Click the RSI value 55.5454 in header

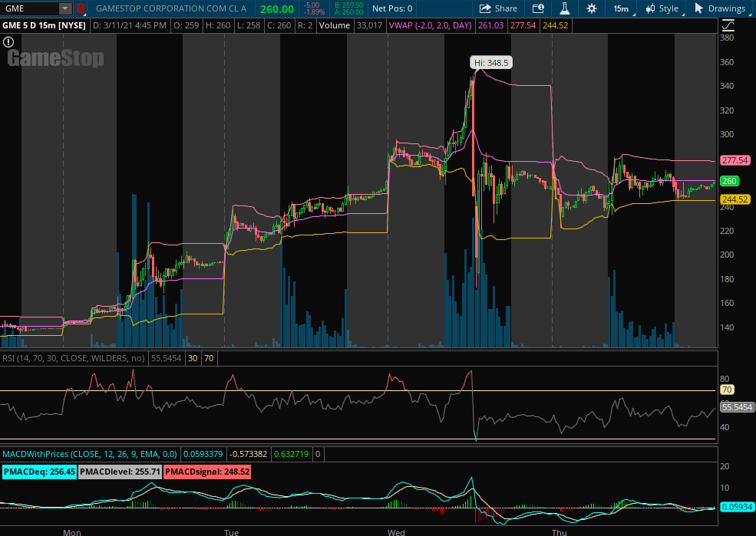tap(167, 358)
